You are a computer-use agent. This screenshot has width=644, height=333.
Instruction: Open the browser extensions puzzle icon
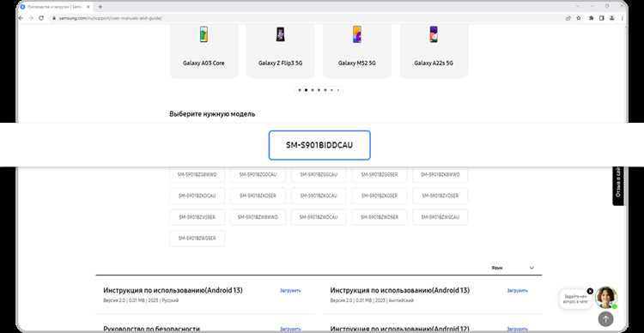(x=591, y=18)
